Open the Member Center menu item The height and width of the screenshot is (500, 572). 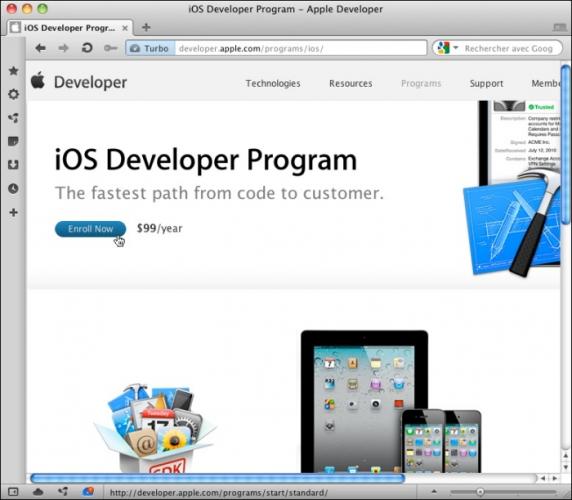546,84
